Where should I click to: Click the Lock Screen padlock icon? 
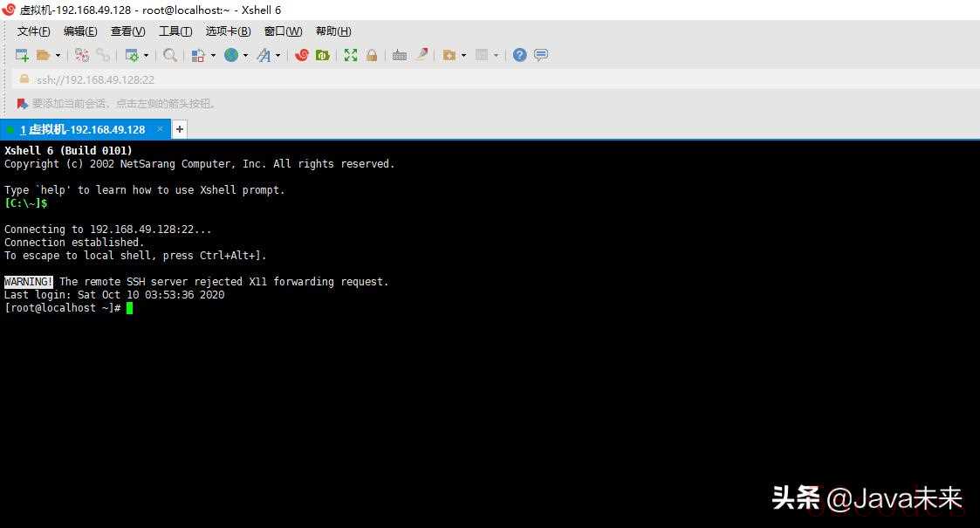pyautogui.click(x=372, y=55)
